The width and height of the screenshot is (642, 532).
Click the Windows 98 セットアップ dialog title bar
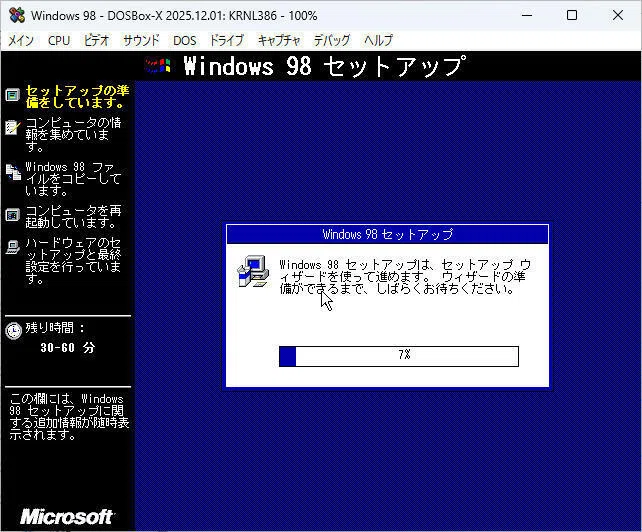[387, 234]
